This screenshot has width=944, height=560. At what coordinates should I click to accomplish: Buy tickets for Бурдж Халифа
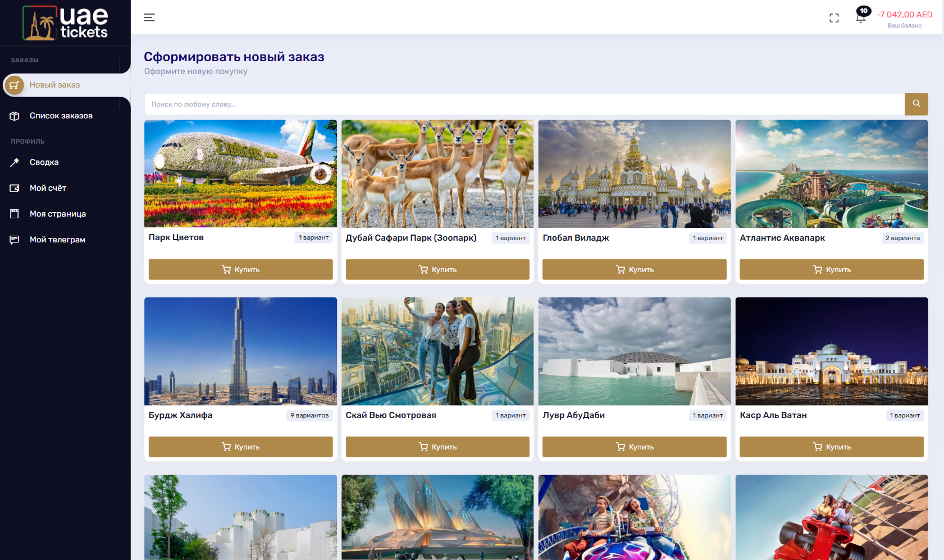pos(240,447)
